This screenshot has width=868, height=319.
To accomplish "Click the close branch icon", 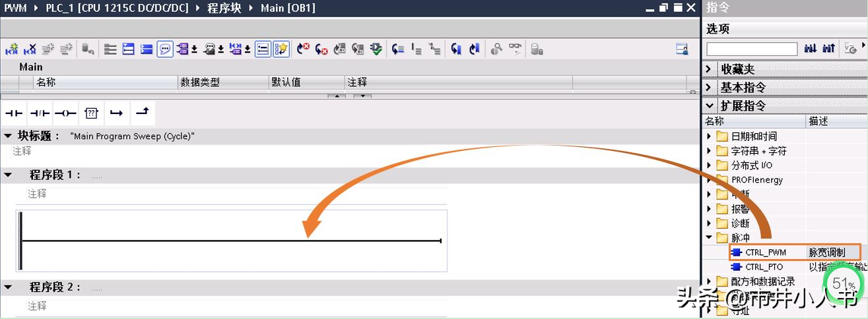I will pos(142,113).
